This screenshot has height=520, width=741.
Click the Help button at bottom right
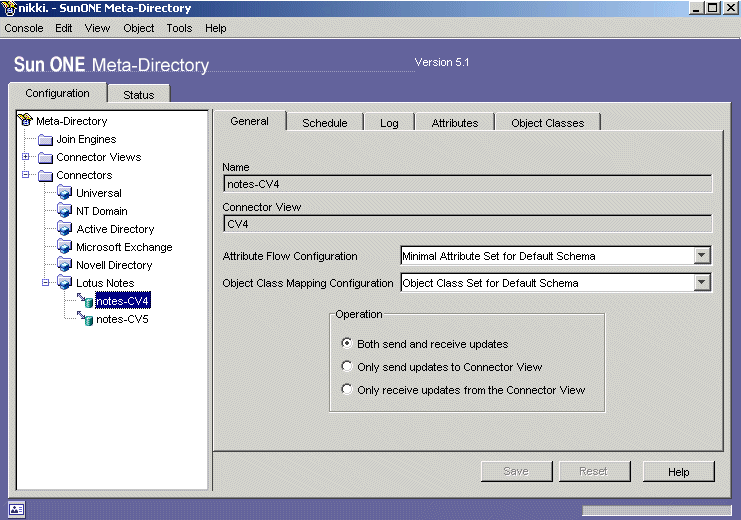(x=679, y=471)
